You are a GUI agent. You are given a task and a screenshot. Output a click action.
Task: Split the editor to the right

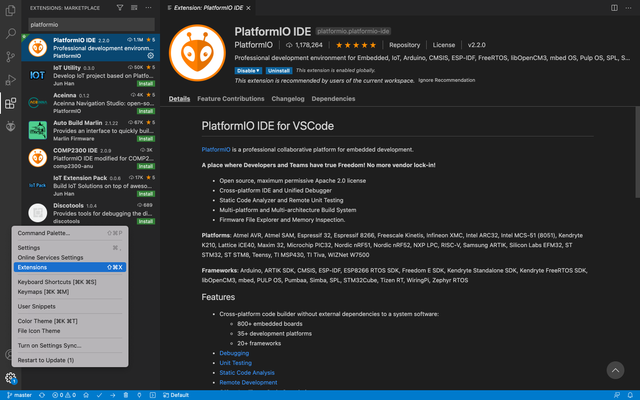pos(614,8)
